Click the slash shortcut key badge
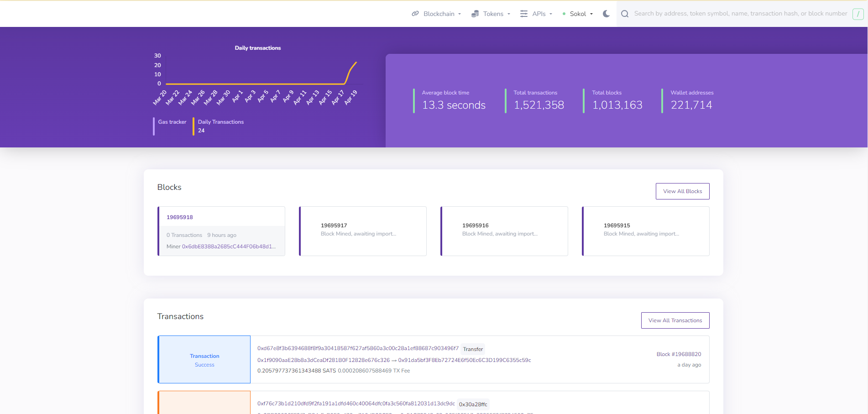 click(858, 14)
